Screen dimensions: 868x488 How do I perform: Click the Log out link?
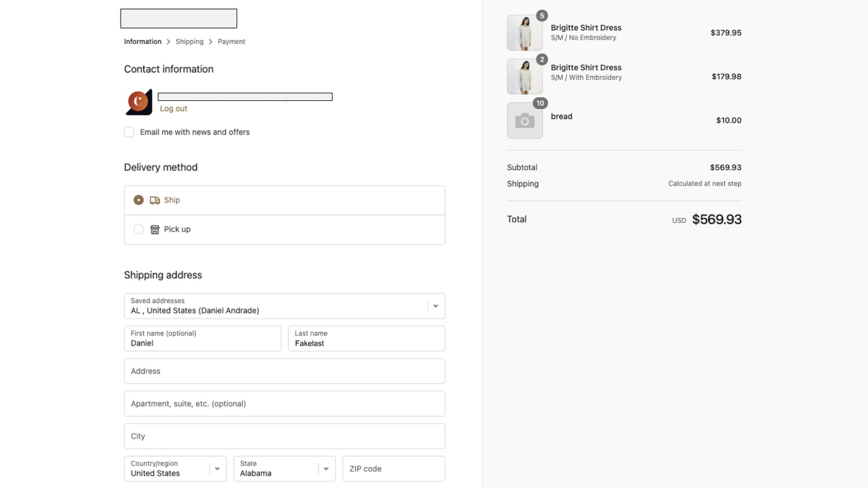click(x=173, y=108)
